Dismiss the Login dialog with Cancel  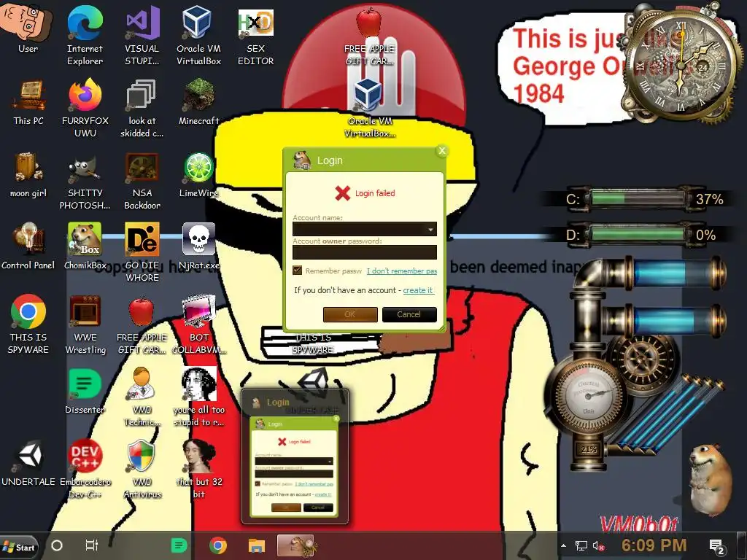tap(409, 314)
